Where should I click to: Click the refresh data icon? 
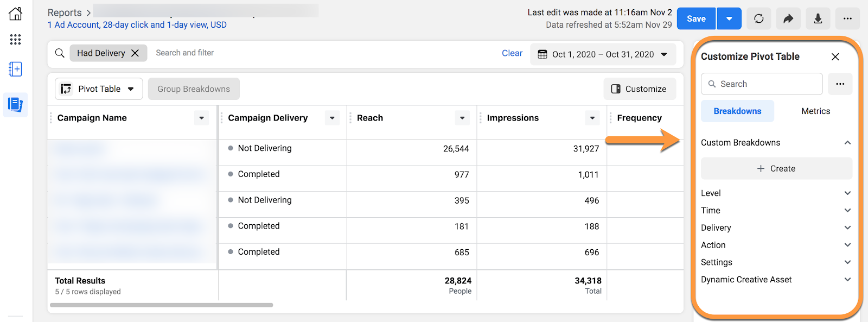(758, 19)
